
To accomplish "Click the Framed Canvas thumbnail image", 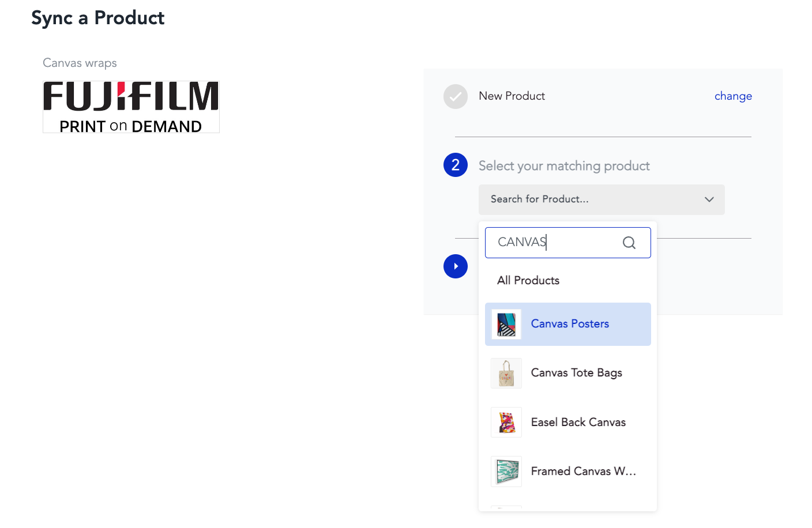I will click(x=506, y=472).
